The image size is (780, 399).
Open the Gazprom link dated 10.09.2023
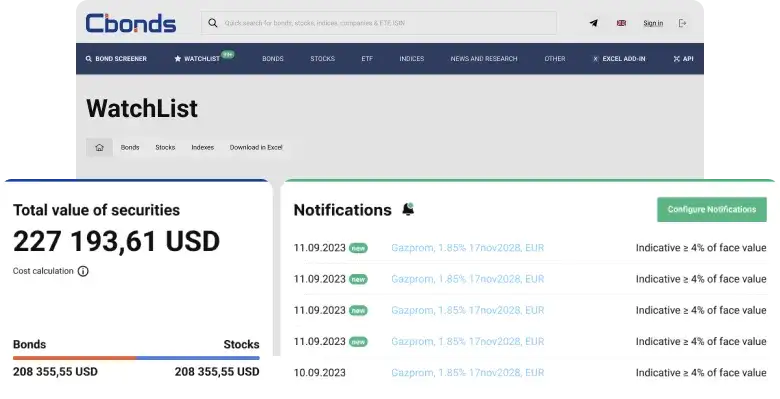point(468,373)
